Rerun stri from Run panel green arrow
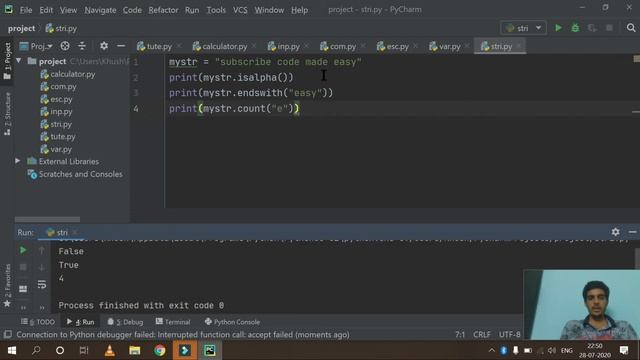The image size is (640, 360). pyautogui.click(x=23, y=250)
